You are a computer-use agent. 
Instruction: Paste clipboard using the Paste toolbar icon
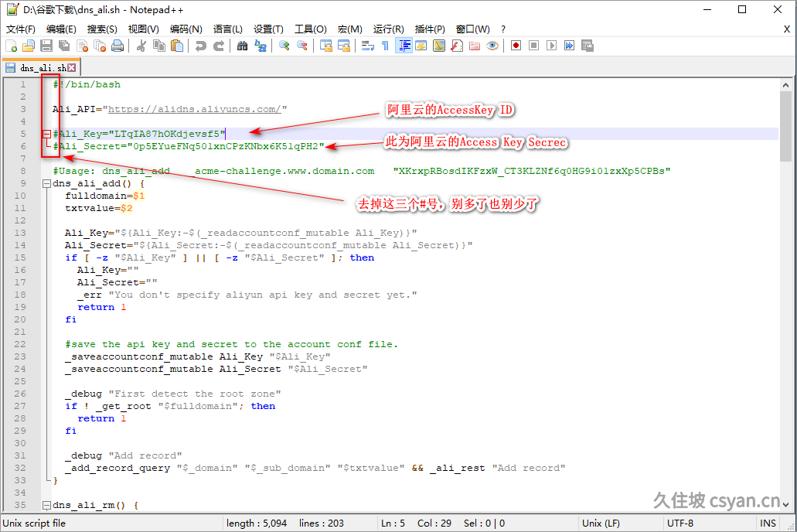tap(177, 46)
